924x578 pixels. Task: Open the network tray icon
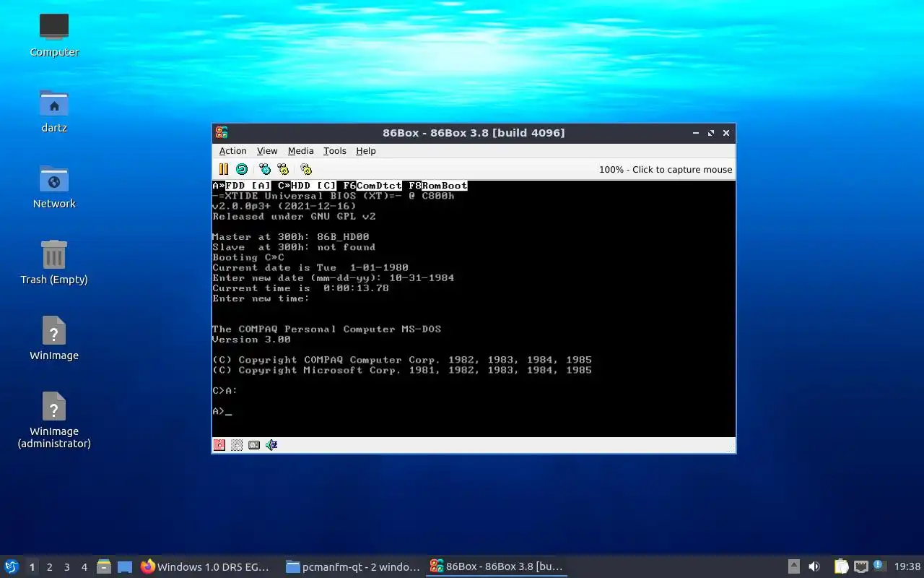pos(860,566)
